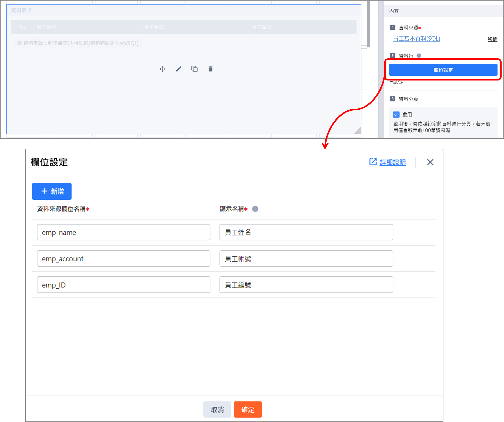
Task: Click the emp_ID source field input
Action: [x=124, y=285]
